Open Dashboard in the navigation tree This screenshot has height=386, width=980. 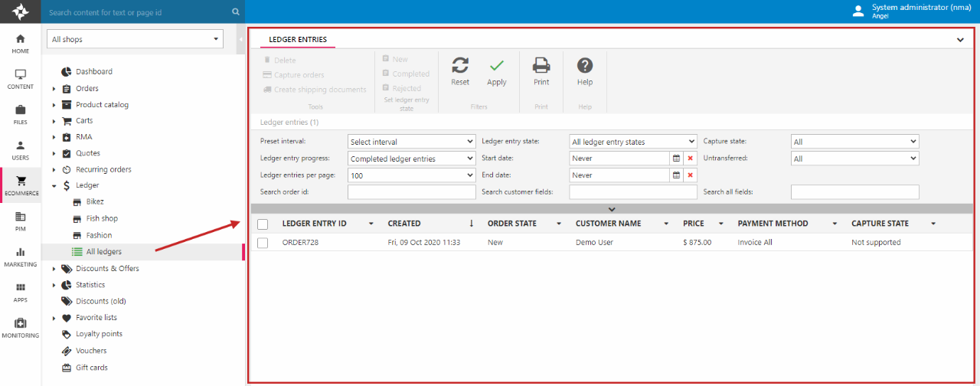click(x=93, y=71)
